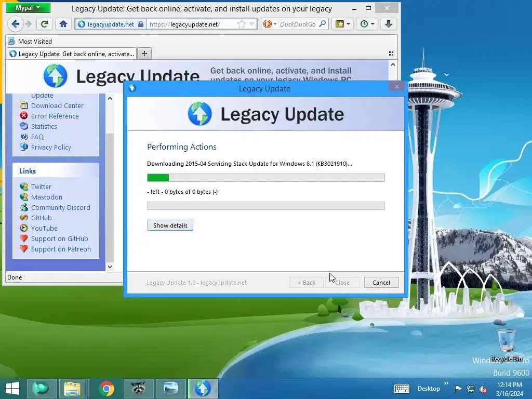Click the FAQ question mark icon
The image size is (532, 399).
(x=24, y=137)
